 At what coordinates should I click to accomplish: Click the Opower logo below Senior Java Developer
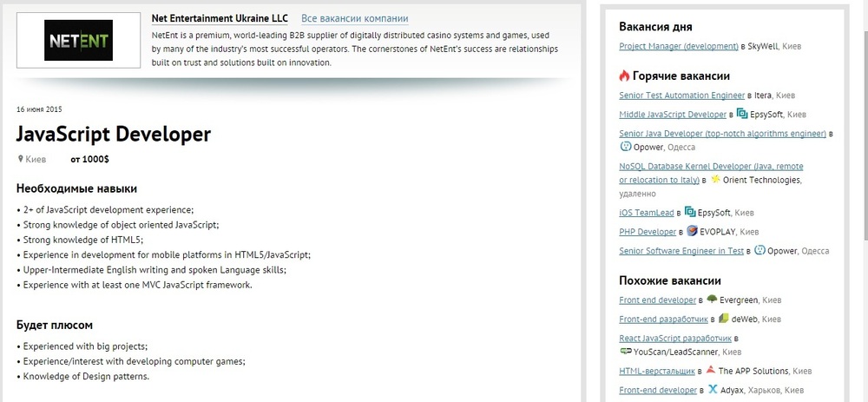tap(625, 147)
